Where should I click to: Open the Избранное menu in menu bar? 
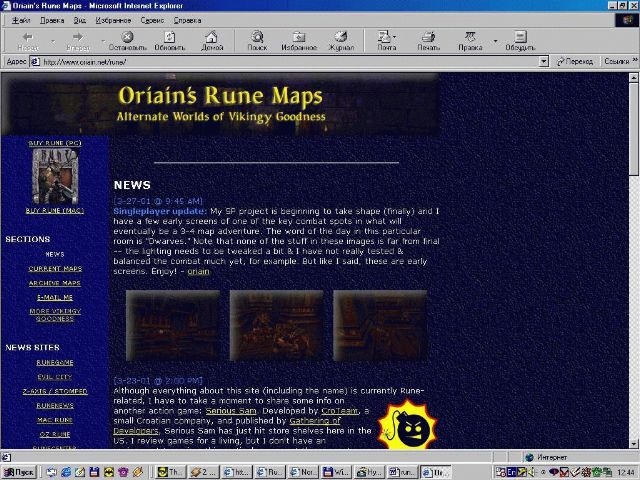(113, 20)
